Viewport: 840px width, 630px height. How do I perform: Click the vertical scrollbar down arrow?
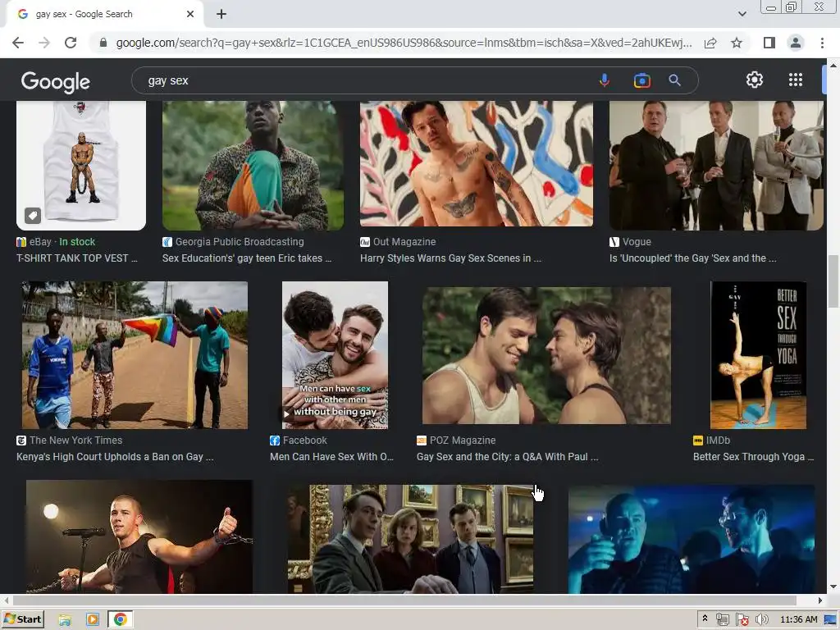pos(833,587)
